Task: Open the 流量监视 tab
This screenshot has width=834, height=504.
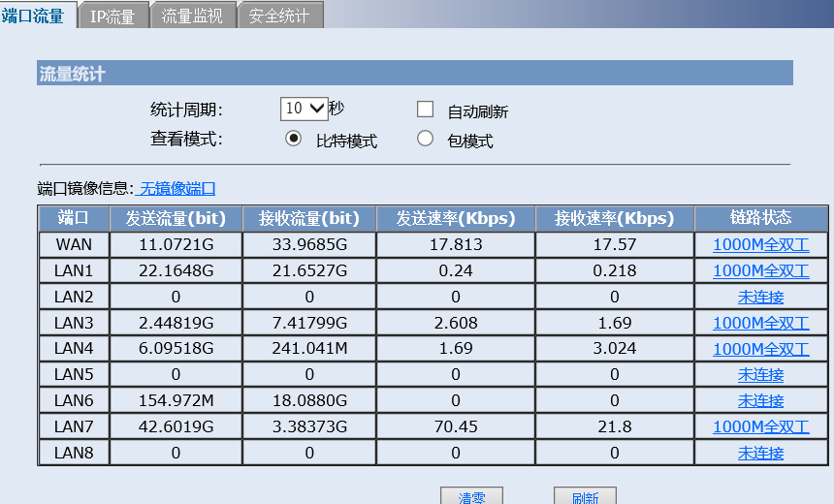Action: click(x=192, y=16)
